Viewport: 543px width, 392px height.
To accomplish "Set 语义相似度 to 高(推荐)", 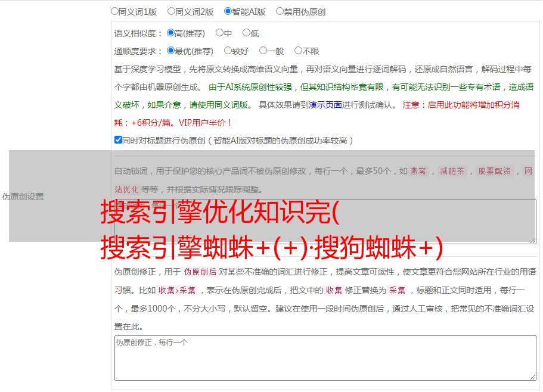I will click(x=170, y=33).
